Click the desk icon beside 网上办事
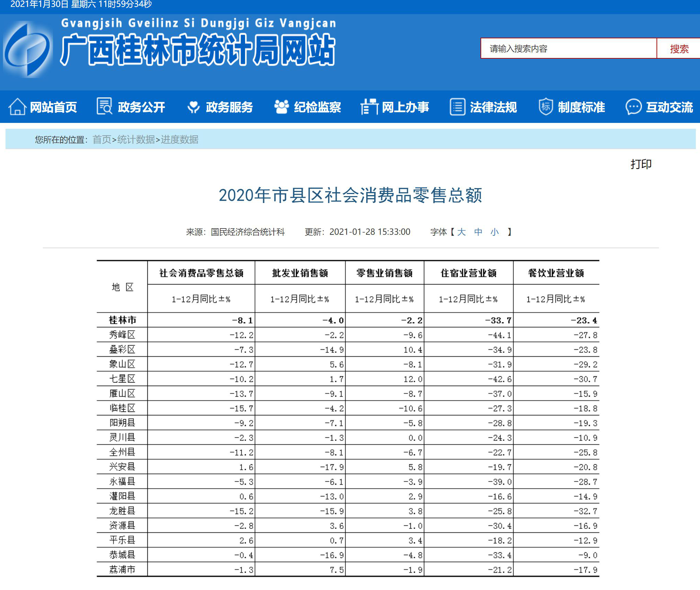Image resolution: width=700 pixels, height=590 pixels. 369,107
